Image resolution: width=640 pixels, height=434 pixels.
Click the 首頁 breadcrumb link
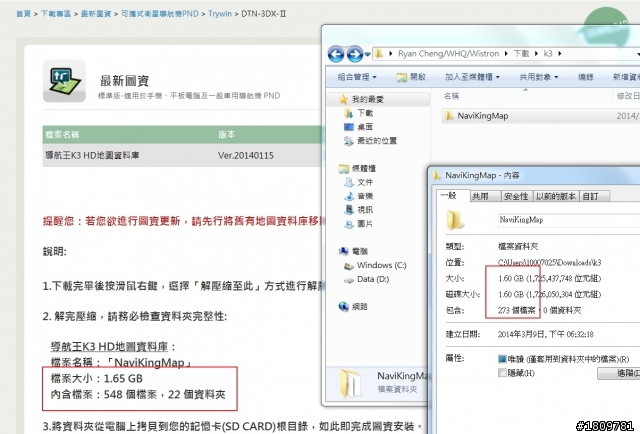point(24,14)
